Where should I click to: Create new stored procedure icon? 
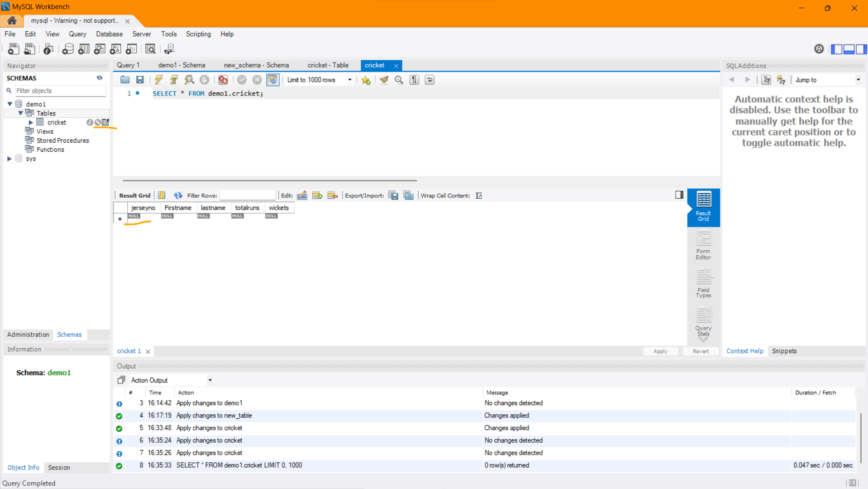(115, 49)
